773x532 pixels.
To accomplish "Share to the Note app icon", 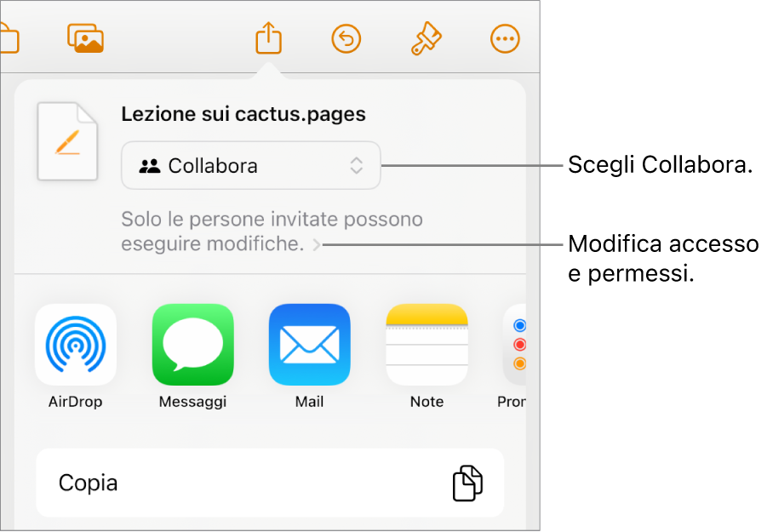I will 427,344.
